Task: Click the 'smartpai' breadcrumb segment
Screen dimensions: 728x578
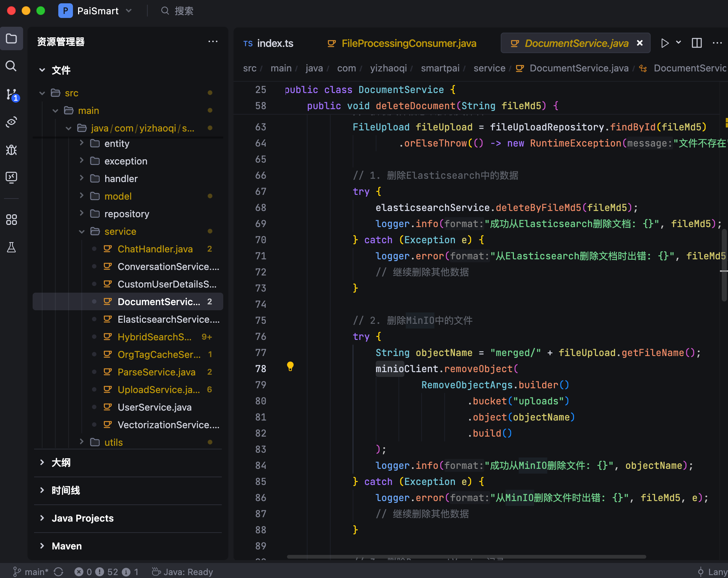Action: coord(440,68)
